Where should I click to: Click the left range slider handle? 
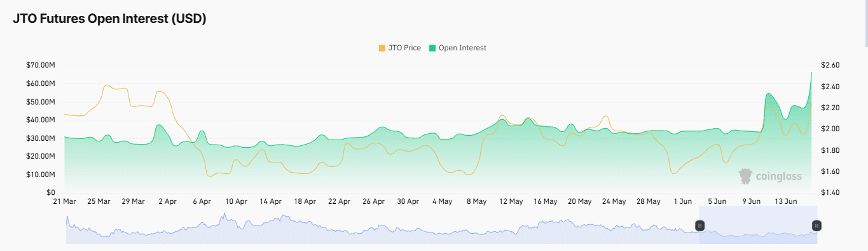coord(699,226)
